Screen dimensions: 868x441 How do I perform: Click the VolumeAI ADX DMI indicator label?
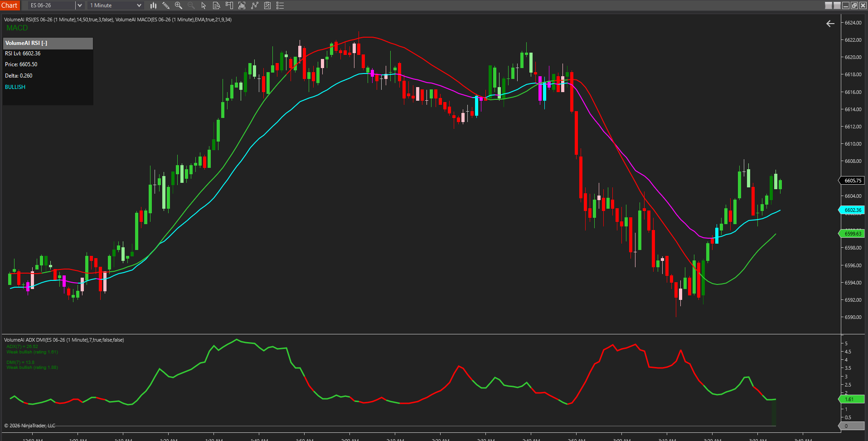64,340
